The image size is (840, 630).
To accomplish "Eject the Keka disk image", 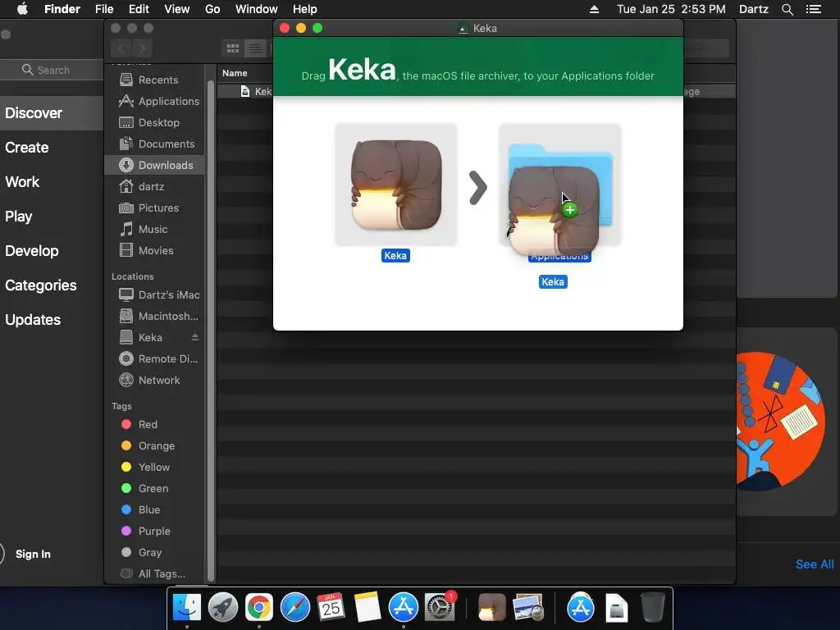I will pos(195,337).
